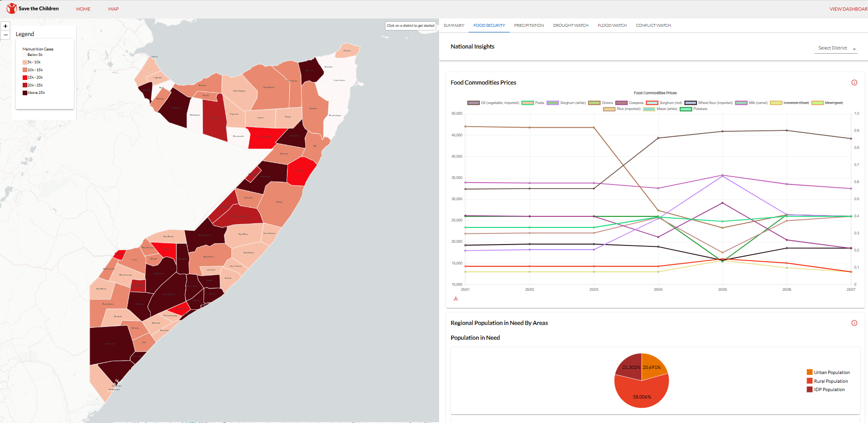
Task: Switch to the Precipitation tab
Action: (529, 25)
